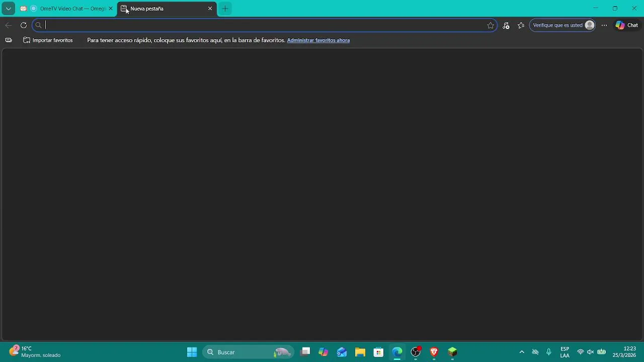Open the media control music icon
Image resolution: width=644 pixels, height=362 pixels.
[x=506, y=25]
